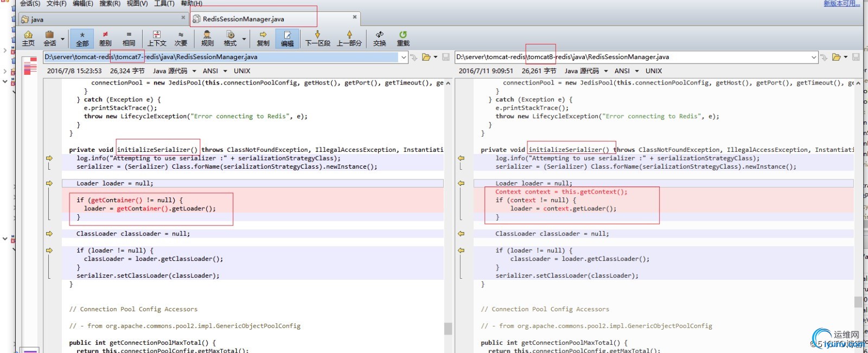The height and width of the screenshot is (353, 868).
Task: Click the left pane's go arrow icon
Action: click(414, 57)
